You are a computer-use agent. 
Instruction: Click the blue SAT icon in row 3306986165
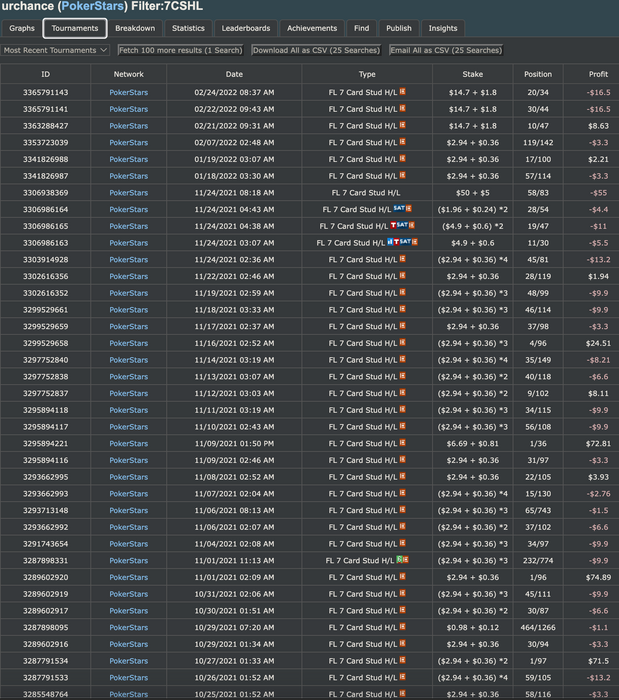point(402,225)
